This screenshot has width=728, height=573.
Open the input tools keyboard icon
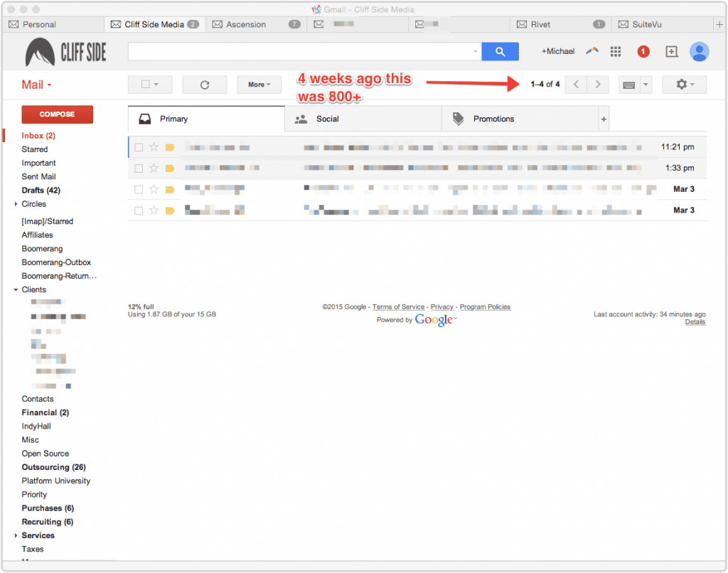coord(629,85)
